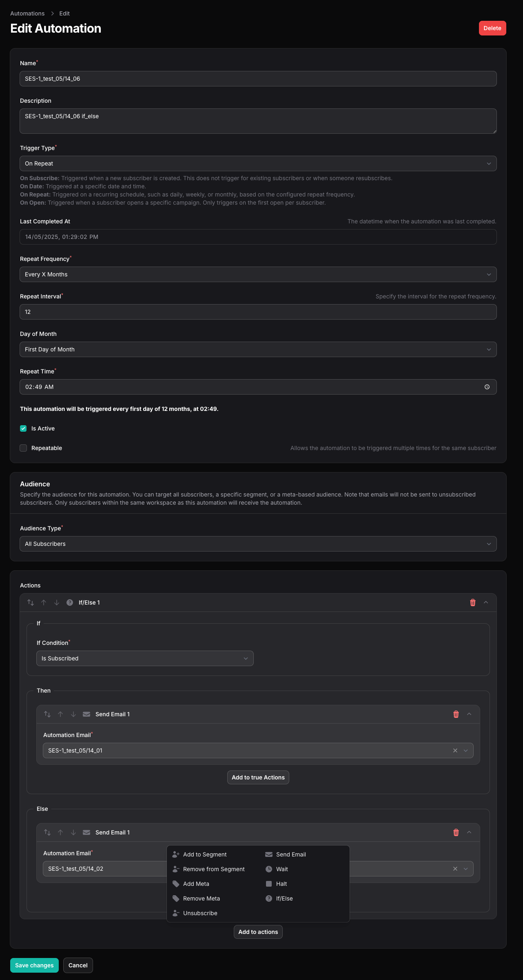
Task: Open clock picker in Repeat Time field
Action: (487, 387)
